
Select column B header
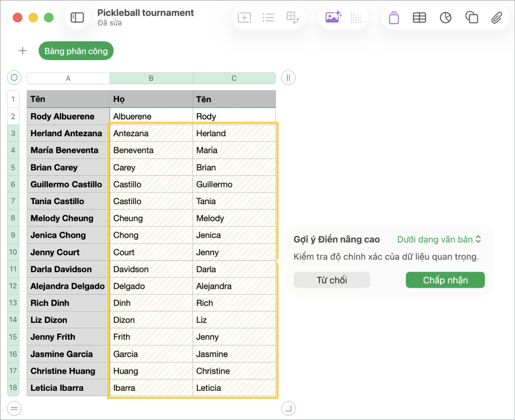[x=151, y=78]
